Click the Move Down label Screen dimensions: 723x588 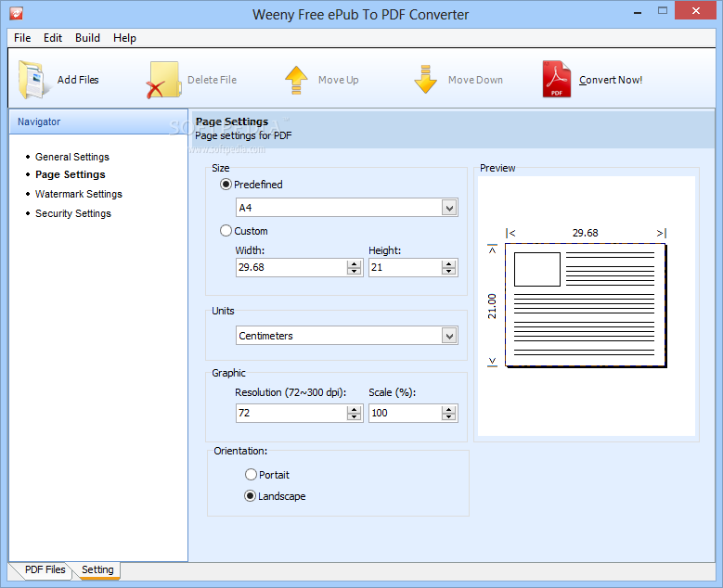tap(475, 80)
